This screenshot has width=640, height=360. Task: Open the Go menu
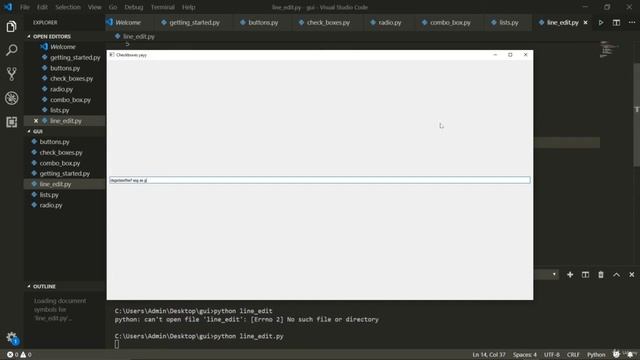coord(113,7)
